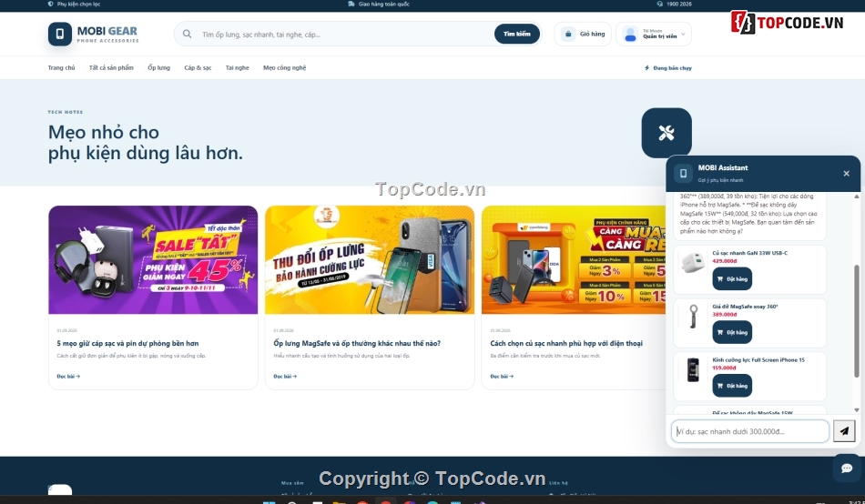This screenshot has height=504, width=865.
Task: Click the chat scrollbar up arrow
Action: click(x=857, y=197)
